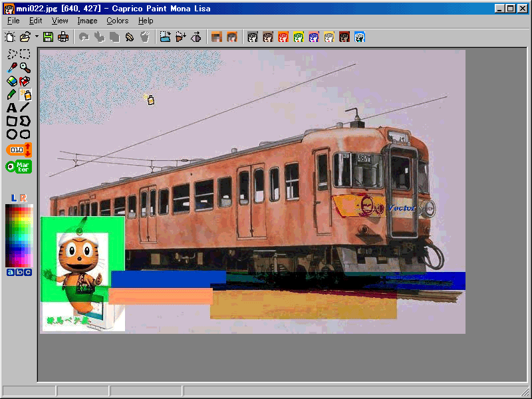Select the rectangular selection tool
Viewport: 532px width, 399px height.
click(x=25, y=55)
